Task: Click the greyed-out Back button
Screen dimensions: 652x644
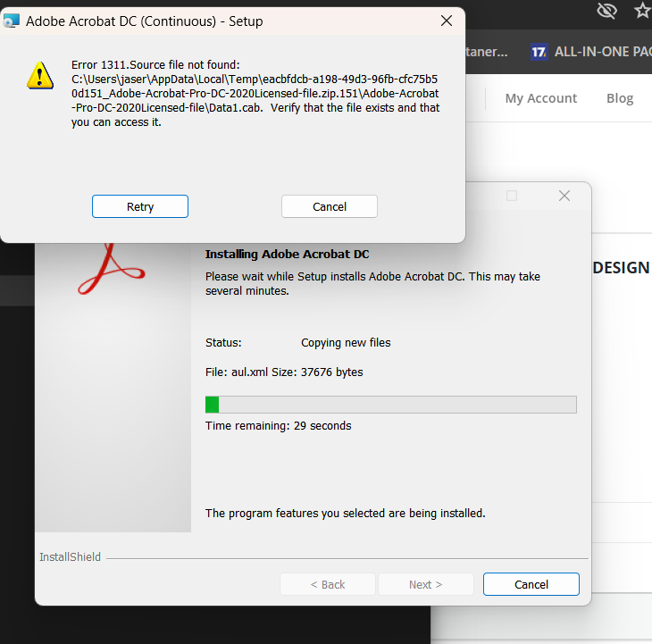Action: point(327,584)
